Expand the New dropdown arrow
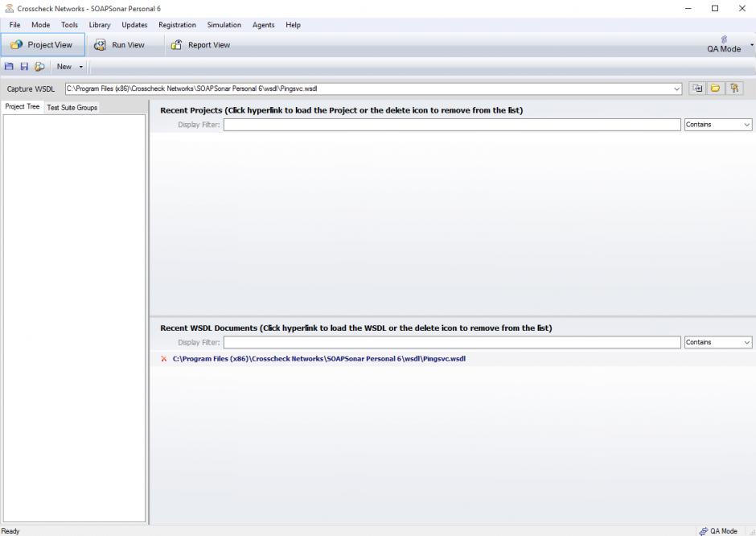 (x=81, y=67)
